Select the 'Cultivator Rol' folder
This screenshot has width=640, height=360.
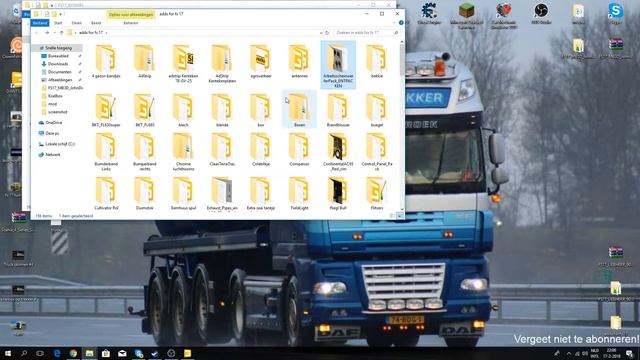(x=106, y=193)
